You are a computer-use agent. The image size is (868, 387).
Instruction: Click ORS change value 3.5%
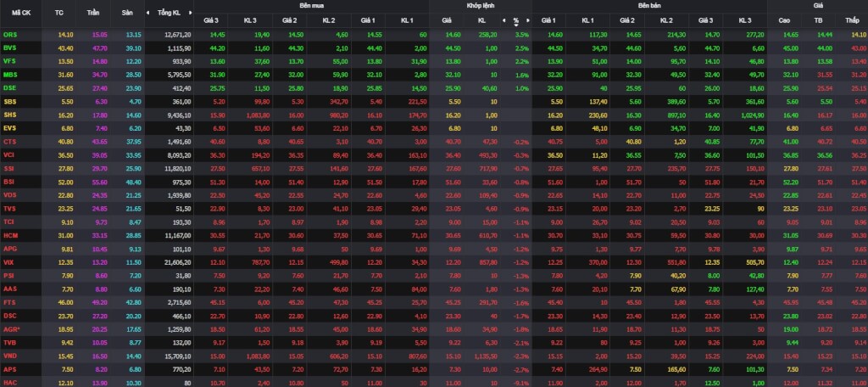click(521, 35)
